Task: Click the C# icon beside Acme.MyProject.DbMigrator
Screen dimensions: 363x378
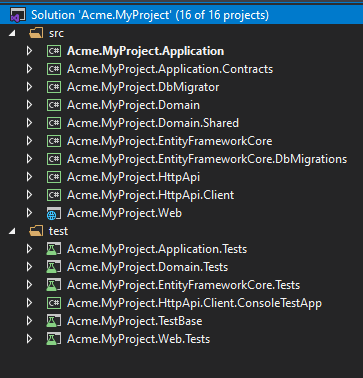Action: tap(54, 87)
